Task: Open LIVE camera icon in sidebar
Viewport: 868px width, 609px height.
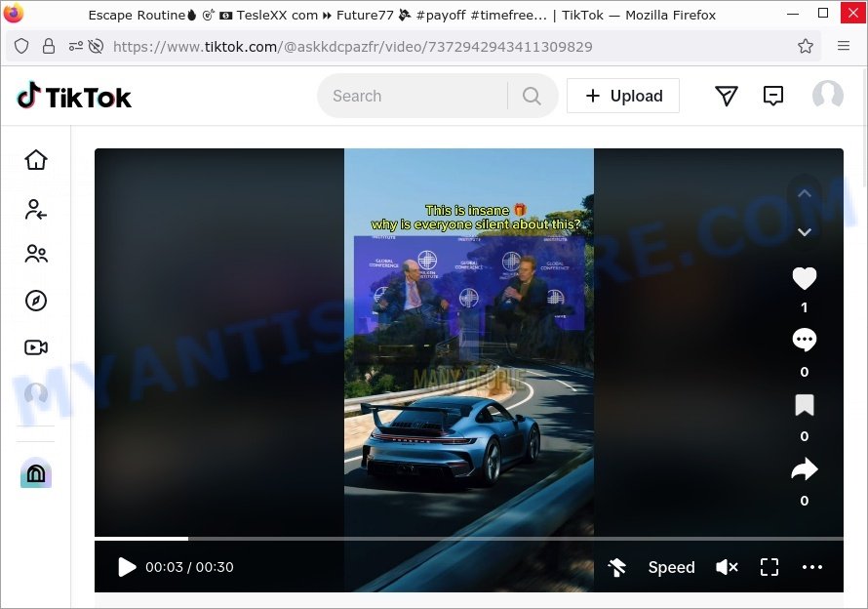Action: 36,347
